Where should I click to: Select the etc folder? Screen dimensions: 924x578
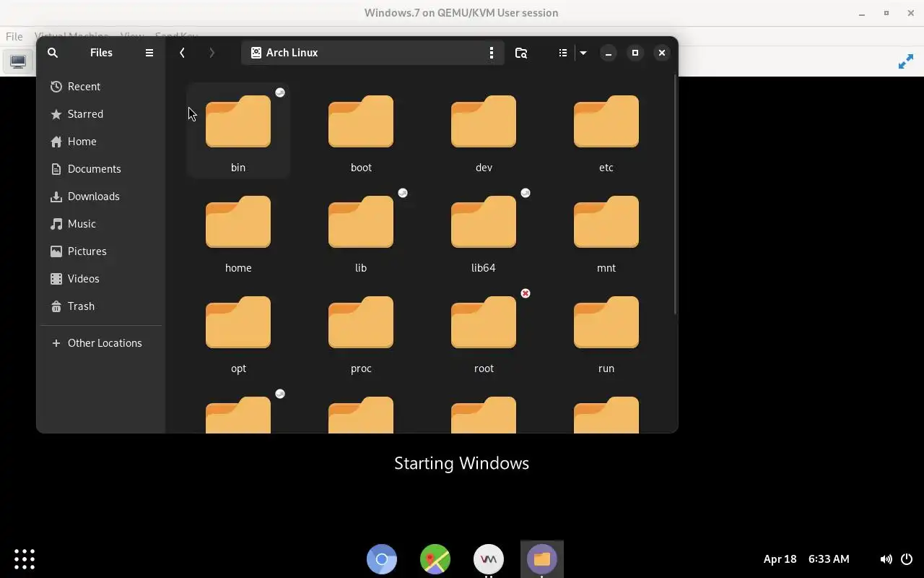[x=606, y=130]
